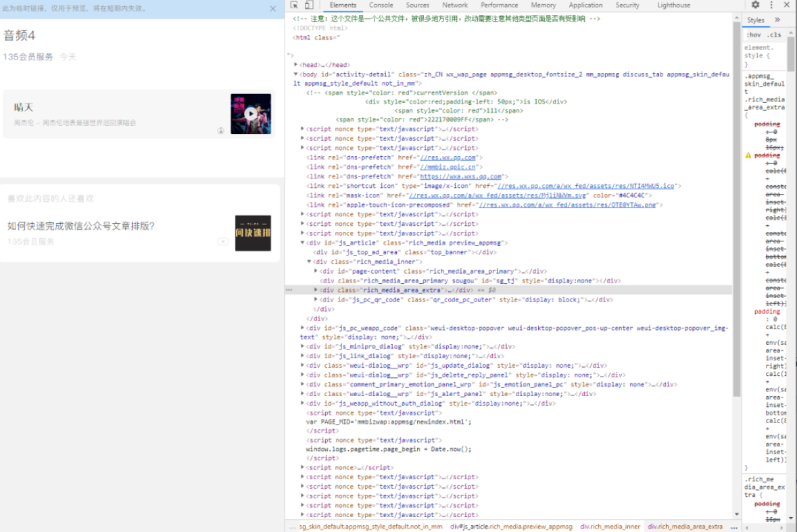Open the shortcut icon .ico href link
This screenshot has width=797, height=532.
coord(585,186)
